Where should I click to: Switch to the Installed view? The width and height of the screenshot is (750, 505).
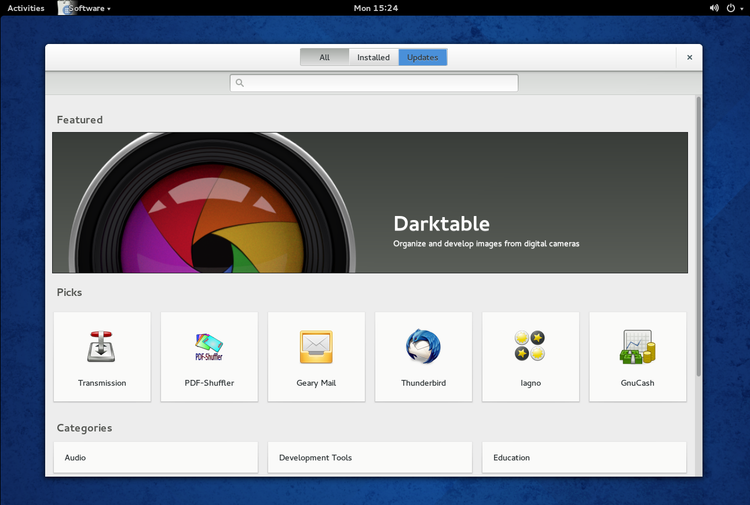tap(373, 57)
